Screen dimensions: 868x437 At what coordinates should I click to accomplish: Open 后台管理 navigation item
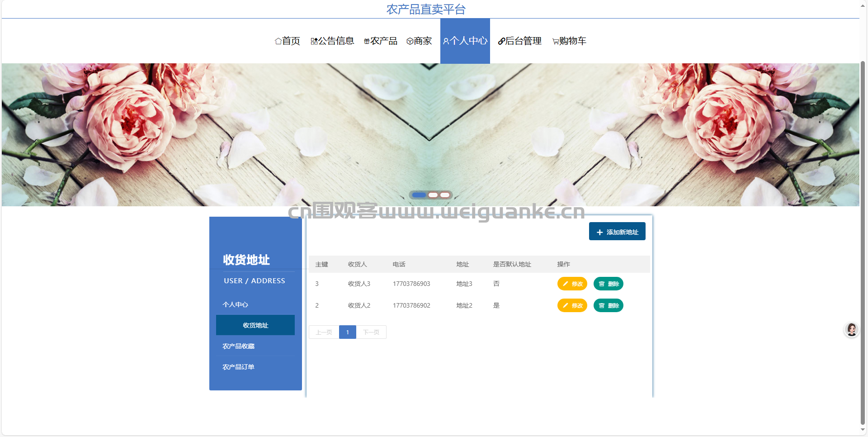520,41
